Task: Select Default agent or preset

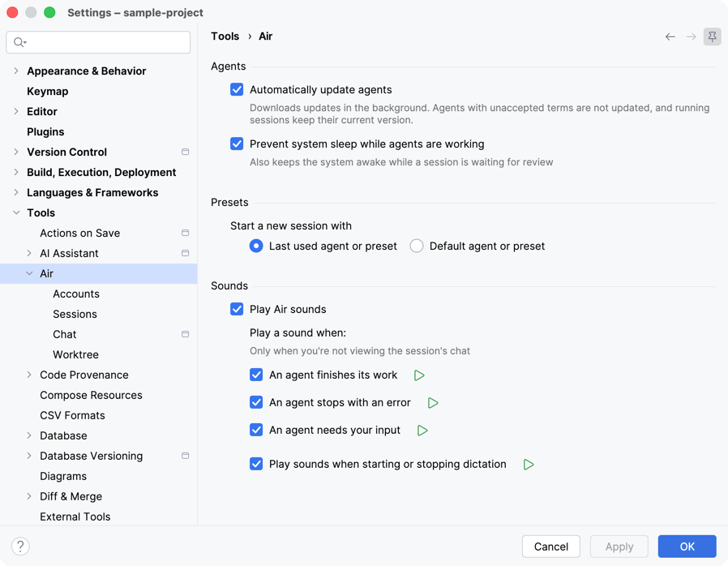Action: pos(417,246)
